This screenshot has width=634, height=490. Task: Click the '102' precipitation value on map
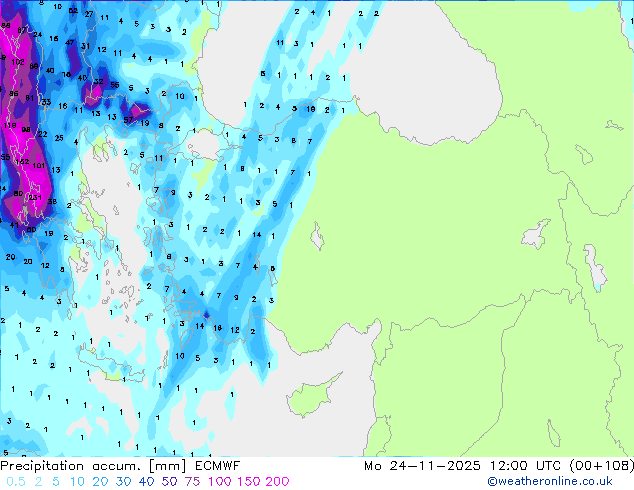tap(18, 62)
